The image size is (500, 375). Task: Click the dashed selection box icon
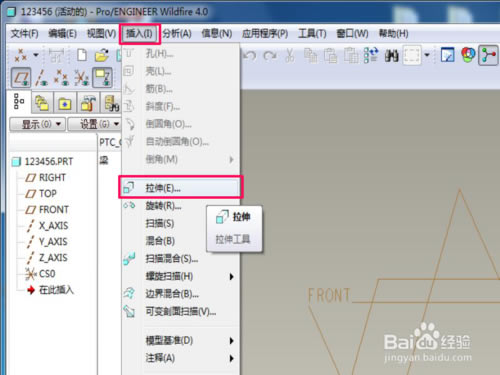click(x=412, y=55)
